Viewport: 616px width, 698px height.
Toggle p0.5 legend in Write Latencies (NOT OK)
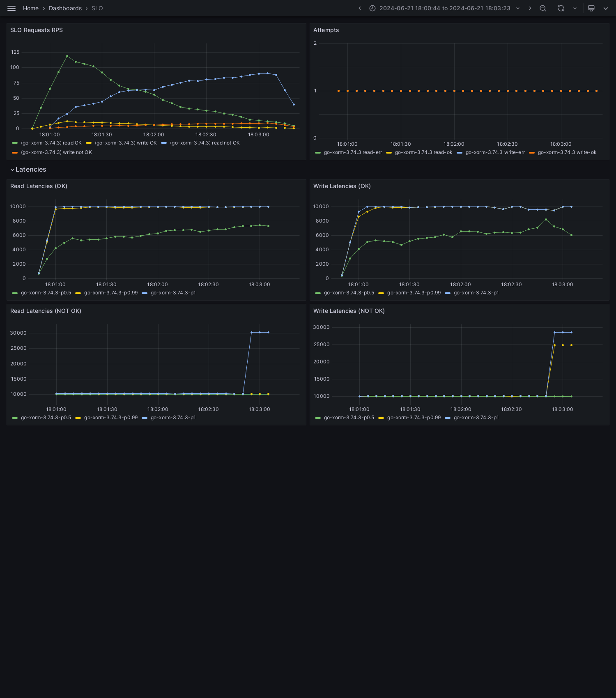[349, 418]
